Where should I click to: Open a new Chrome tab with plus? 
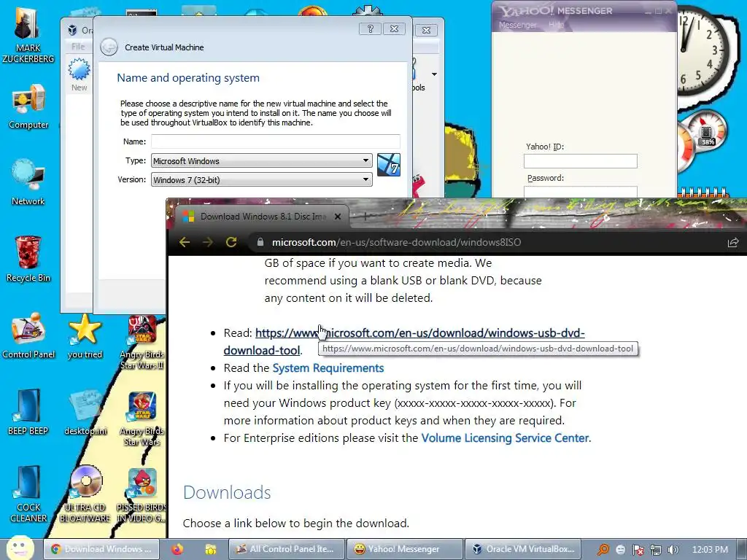(x=365, y=217)
